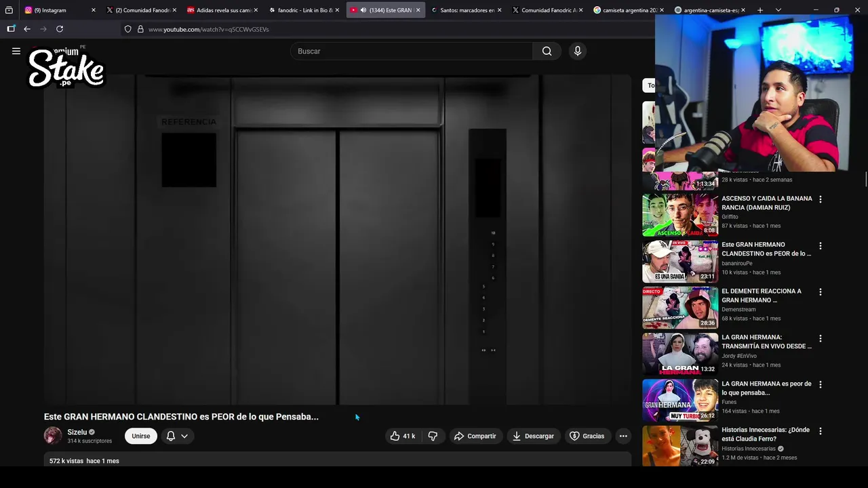
Task: Click the Demenstream channel name
Action: coord(738,309)
